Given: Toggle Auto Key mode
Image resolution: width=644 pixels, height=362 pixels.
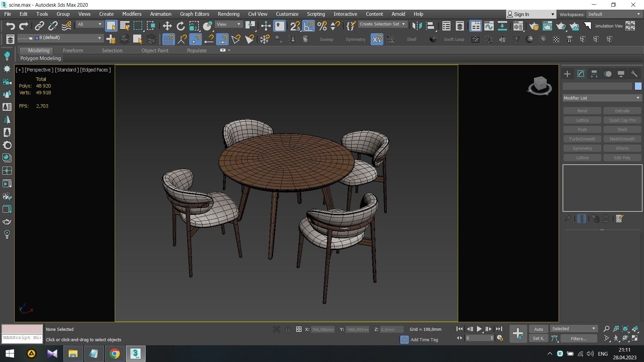Looking at the screenshot, I should pos(538,329).
